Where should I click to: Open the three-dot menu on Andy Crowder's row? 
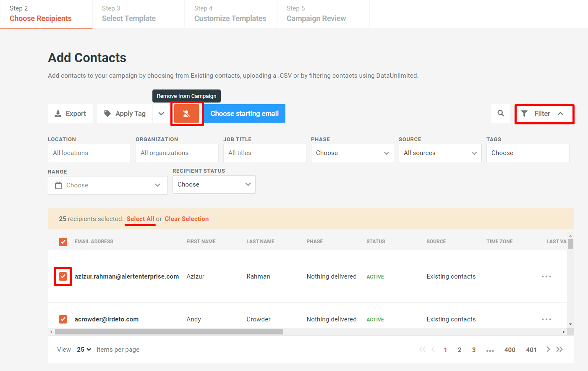click(x=546, y=319)
